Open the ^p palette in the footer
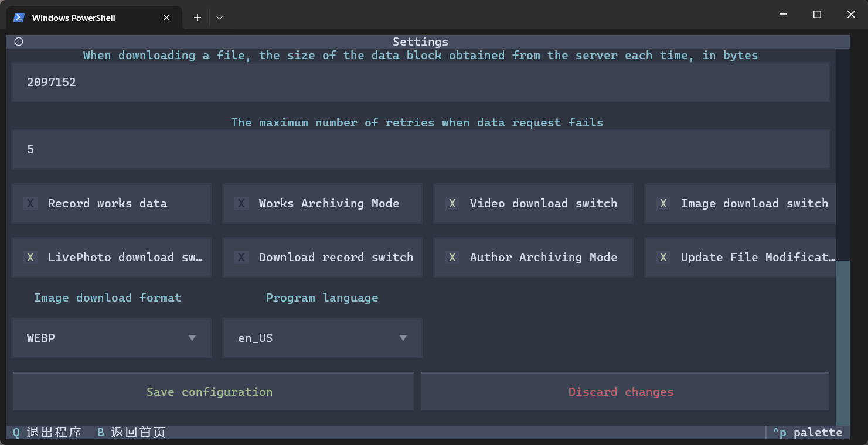 [x=807, y=432]
